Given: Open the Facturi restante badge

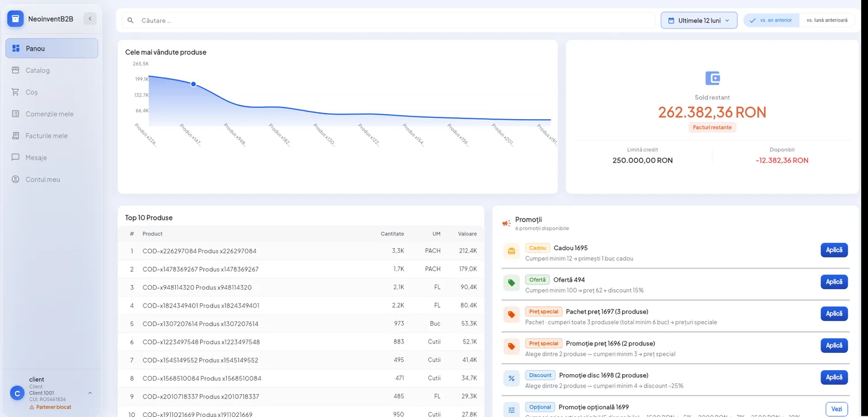Looking at the screenshot, I should 712,127.
